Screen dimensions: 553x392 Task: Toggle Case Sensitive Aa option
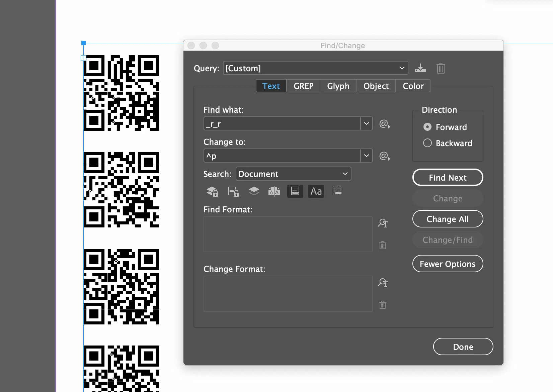pyautogui.click(x=316, y=191)
